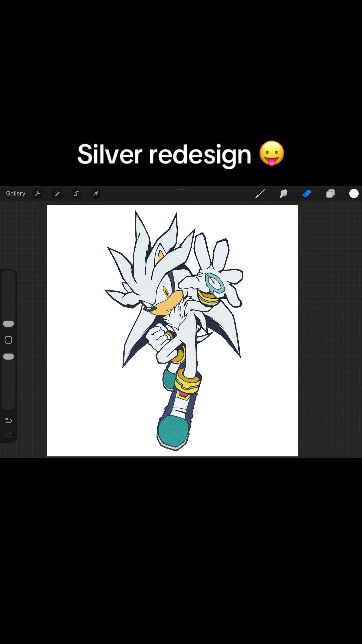The width and height of the screenshot is (362, 644).
Task: Select the Eraser tool
Action: click(307, 193)
